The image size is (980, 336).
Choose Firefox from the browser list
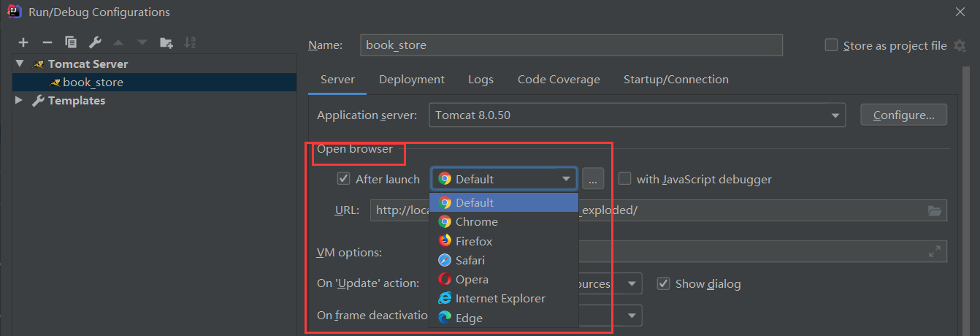tap(505, 241)
